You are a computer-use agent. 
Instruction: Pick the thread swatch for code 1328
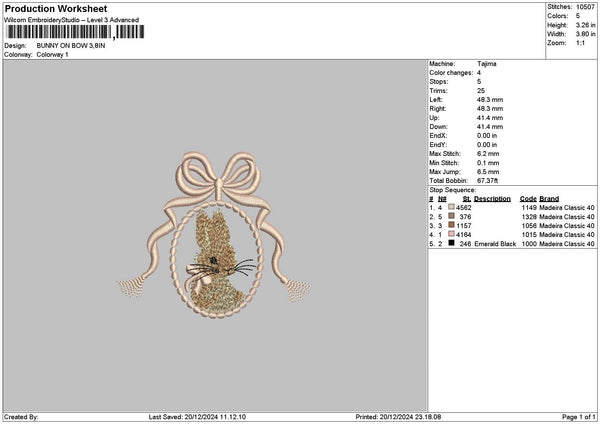pos(452,216)
